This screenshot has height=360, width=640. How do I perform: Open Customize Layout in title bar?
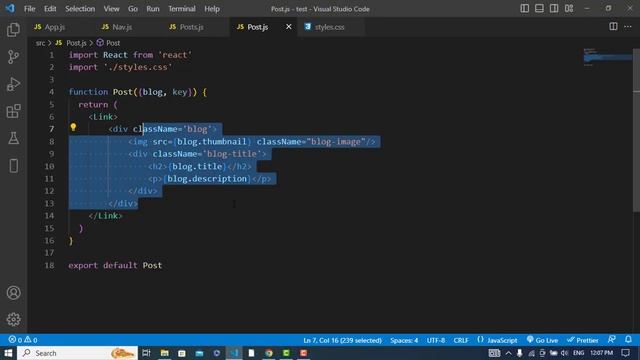point(569,9)
